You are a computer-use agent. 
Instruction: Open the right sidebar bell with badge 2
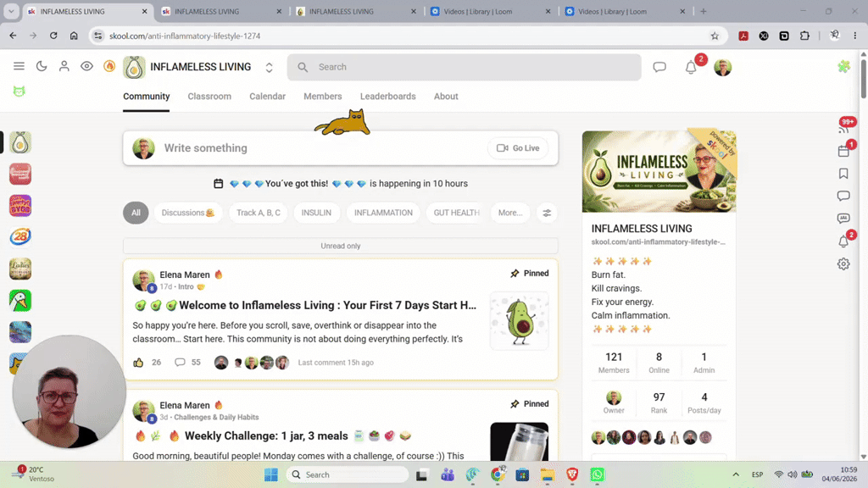(x=843, y=241)
